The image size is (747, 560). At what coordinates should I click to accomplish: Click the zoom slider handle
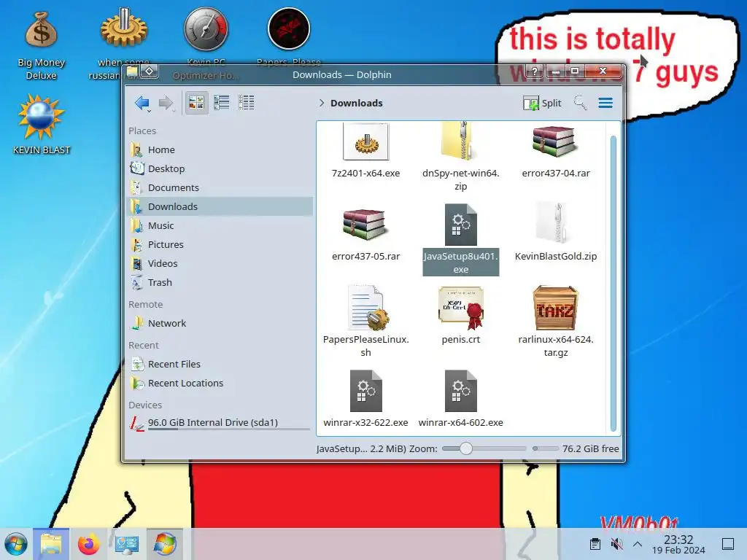(466, 448)
